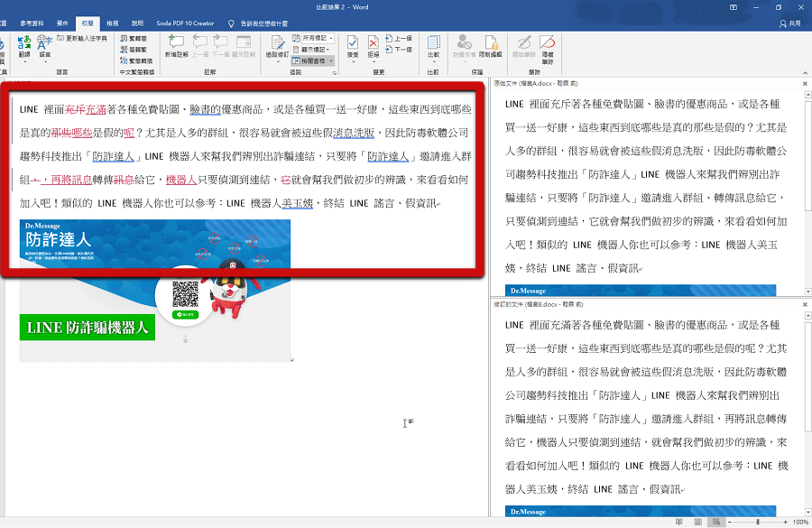Expand the Language dropdown arrow

click(x=45, y=61)
